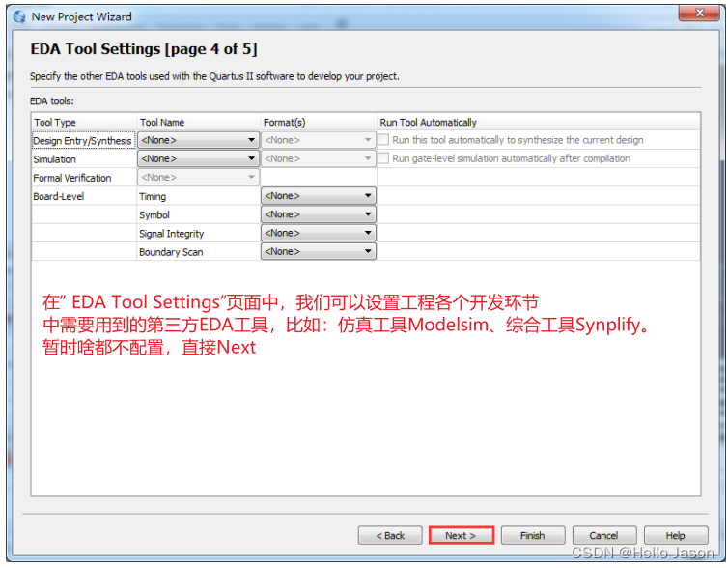This screenshot has width=728, height=568.
Task: Click the Next button
Action: pos(462,535)
